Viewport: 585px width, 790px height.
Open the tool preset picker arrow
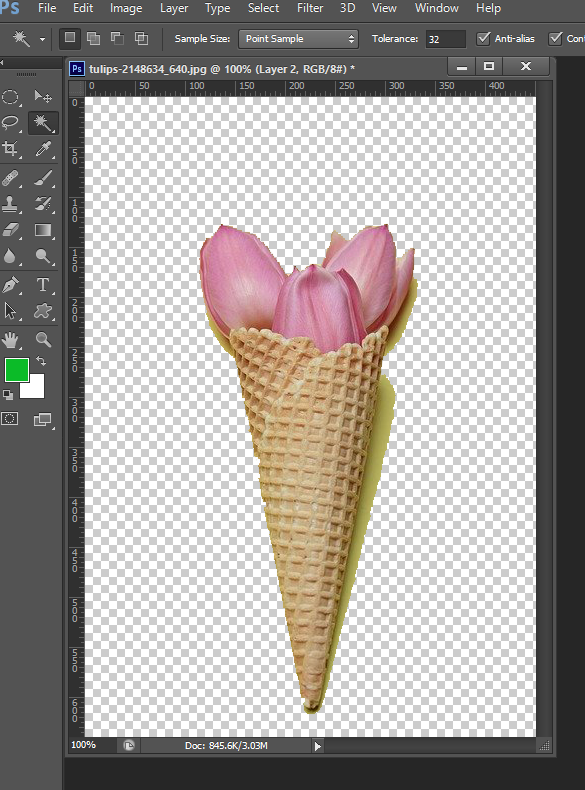(42, 39)
